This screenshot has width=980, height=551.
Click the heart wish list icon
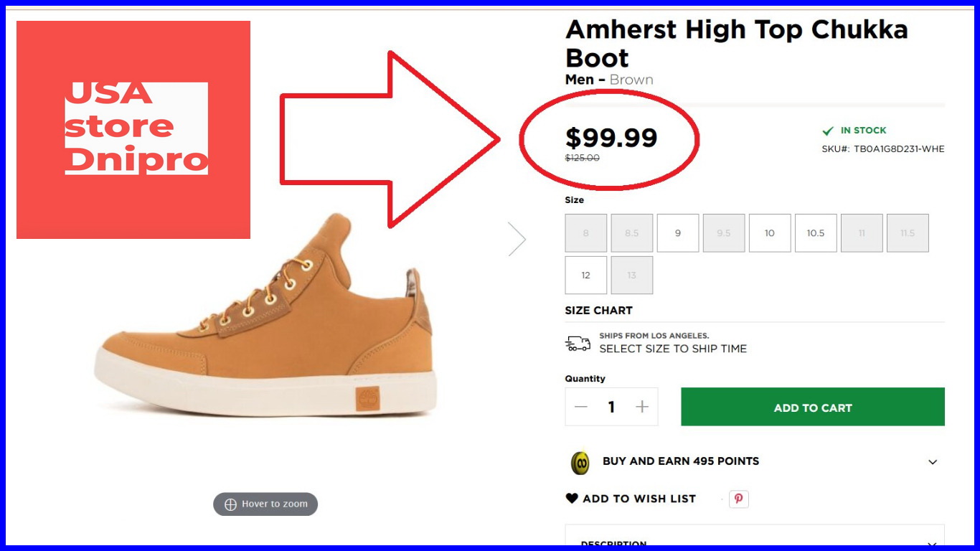(x=572, y=499)
